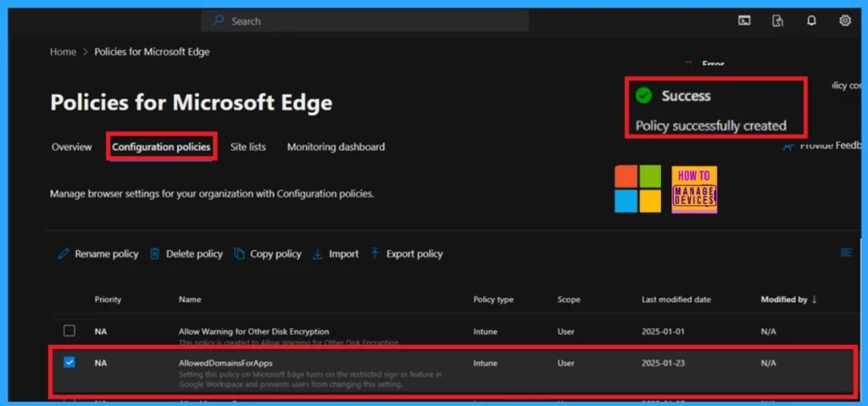Open column options list icon at right
The width and height of the screenshot is (868, 406).
point(847,253)
